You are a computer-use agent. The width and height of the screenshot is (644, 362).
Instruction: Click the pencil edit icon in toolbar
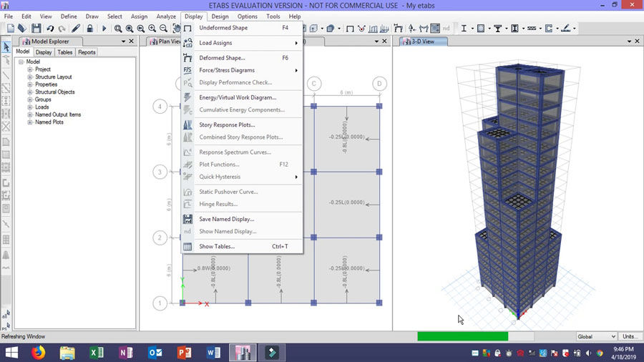coord(76,29)
